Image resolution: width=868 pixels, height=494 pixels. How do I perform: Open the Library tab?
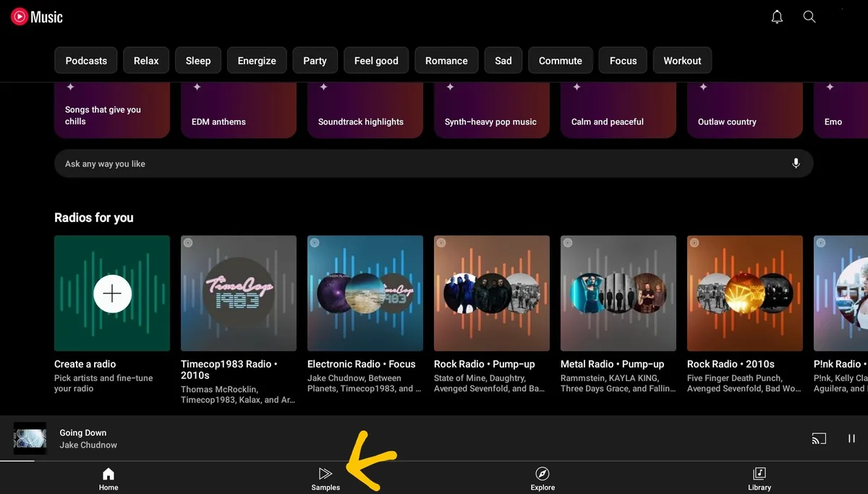pyautogui.click(x=759, y=478)
